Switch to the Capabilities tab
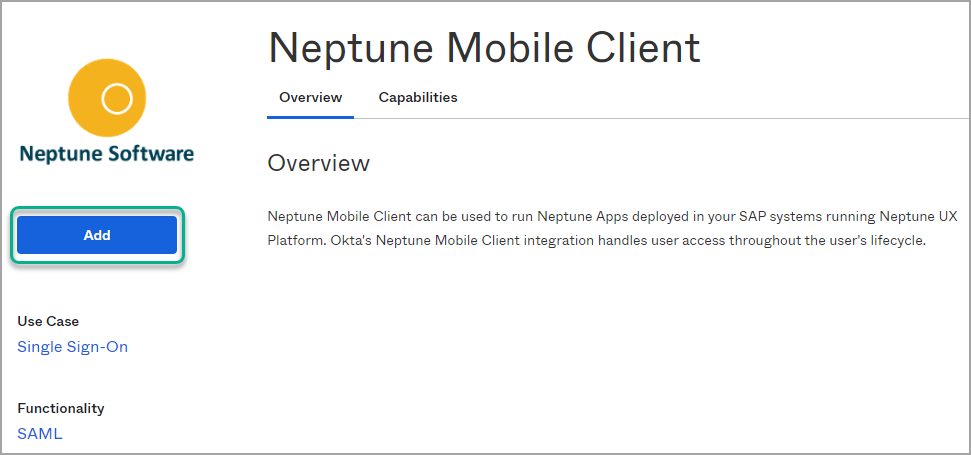The height and width of the screenshot is (455, 971). click(x=417, y=98)
